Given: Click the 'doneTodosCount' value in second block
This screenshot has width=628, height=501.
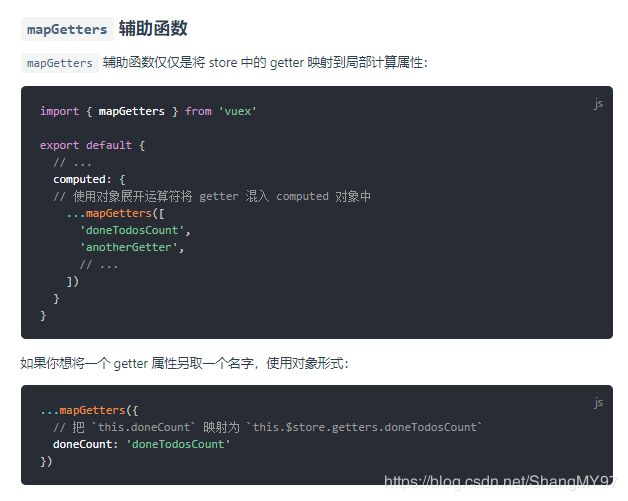Looking at the screenshot, I should click(x=178, y=444).
